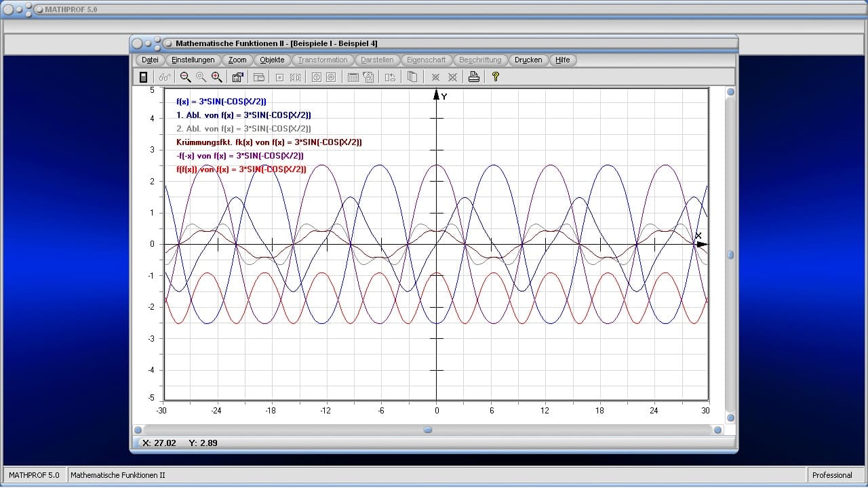Click the zoom out magnifier icon

(x=185, y=77)
